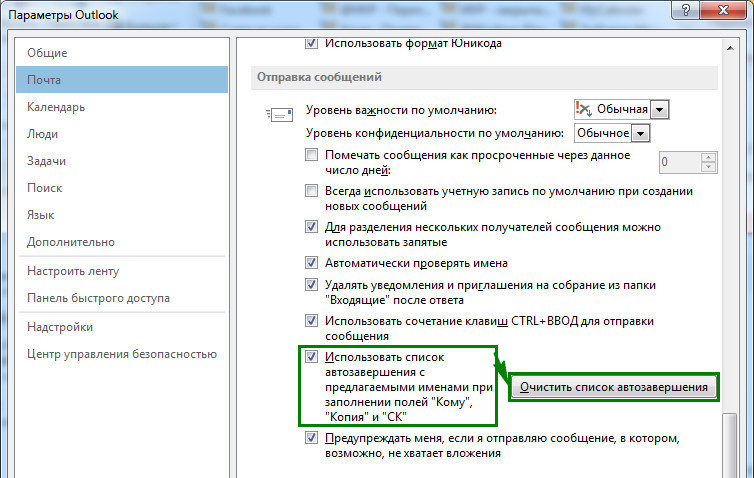Toggle autocomplete list checkbox
754x478 pixels.
coord(311,356)
